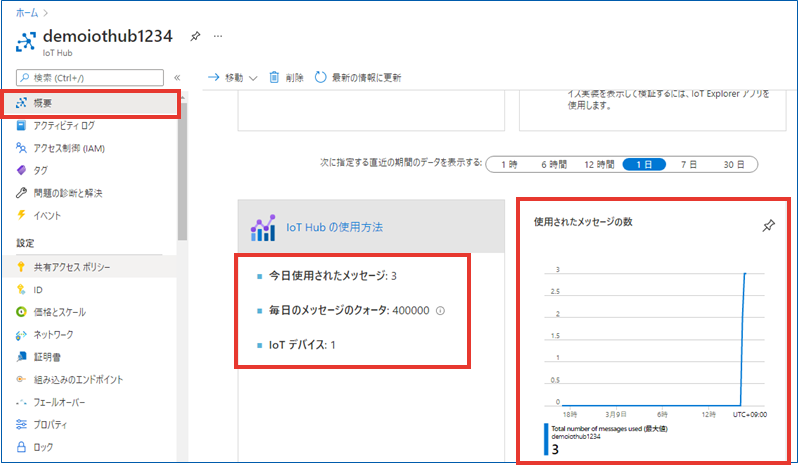Click Total number of messages used legend
The image size is (798, 465).
(x=609, y=429)
